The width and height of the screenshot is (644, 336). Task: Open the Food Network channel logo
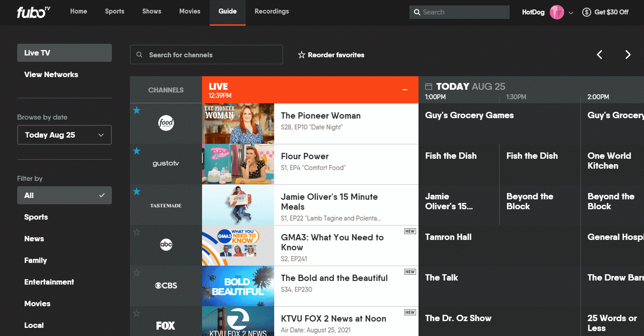(166, 123)
